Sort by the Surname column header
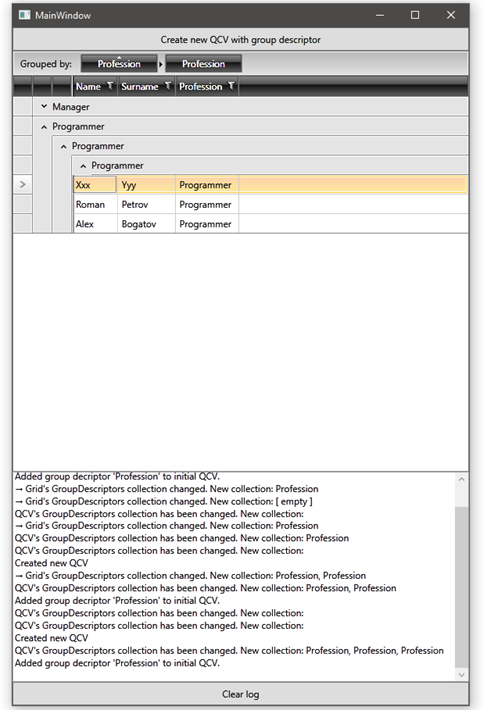Viewport: 487px width, 710px height. [x=139, y=86]
